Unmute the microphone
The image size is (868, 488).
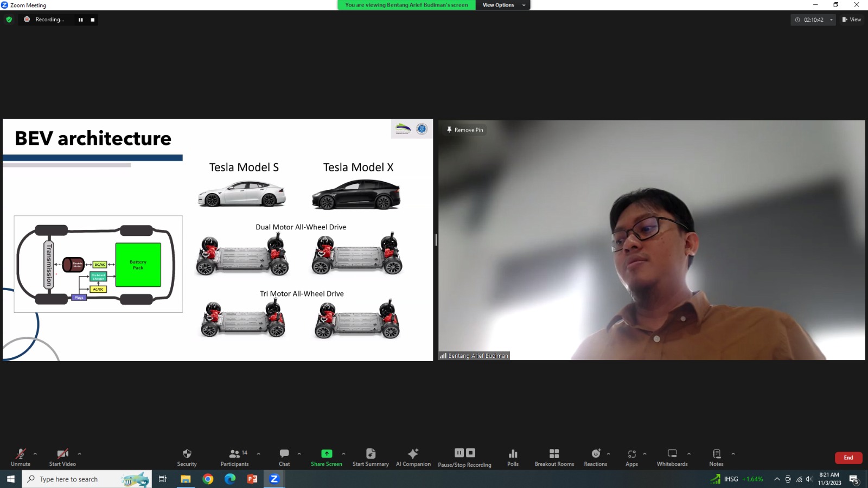point(21,457)
